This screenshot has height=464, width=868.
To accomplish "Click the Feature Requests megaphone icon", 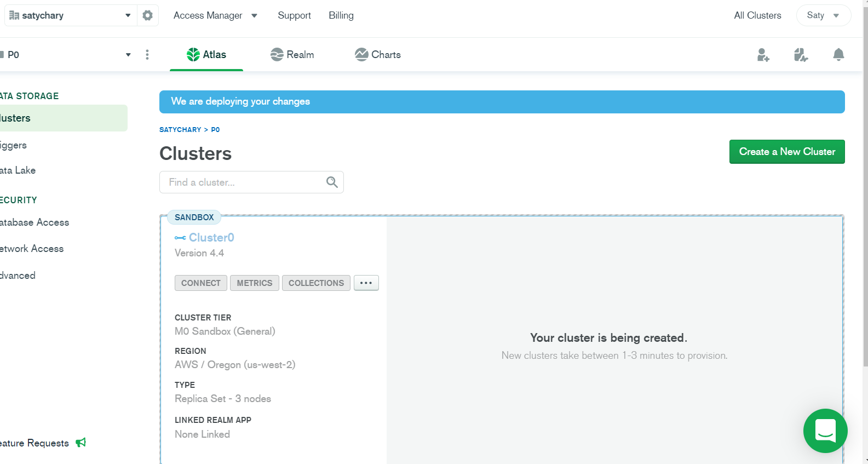I will click(x=81, y=443).
